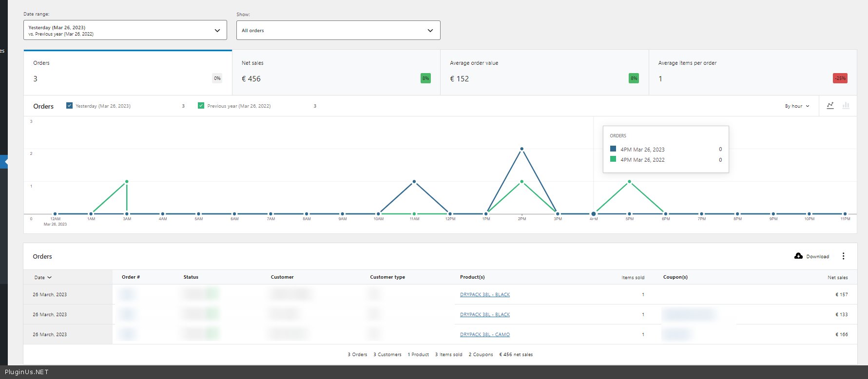The width and height of the screenshot is (868, 379).
Task: Click the 2PM peak data point on chart
Action: pos(521,149)
